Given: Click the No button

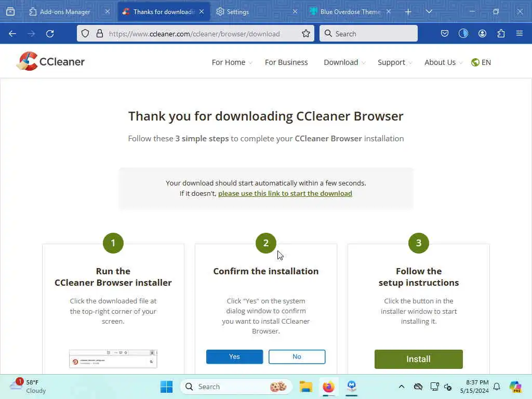Looking at the screenshot, I should click(297, 356).
